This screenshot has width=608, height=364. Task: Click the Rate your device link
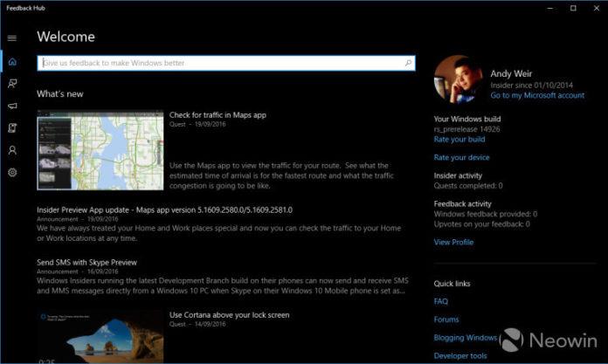[461, 157]
